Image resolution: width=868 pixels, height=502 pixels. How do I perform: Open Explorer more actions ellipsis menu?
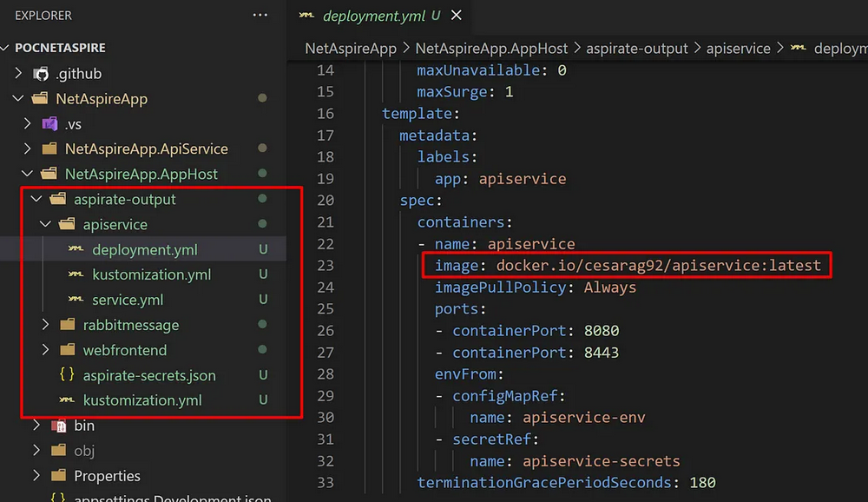[x=260, y=16]
